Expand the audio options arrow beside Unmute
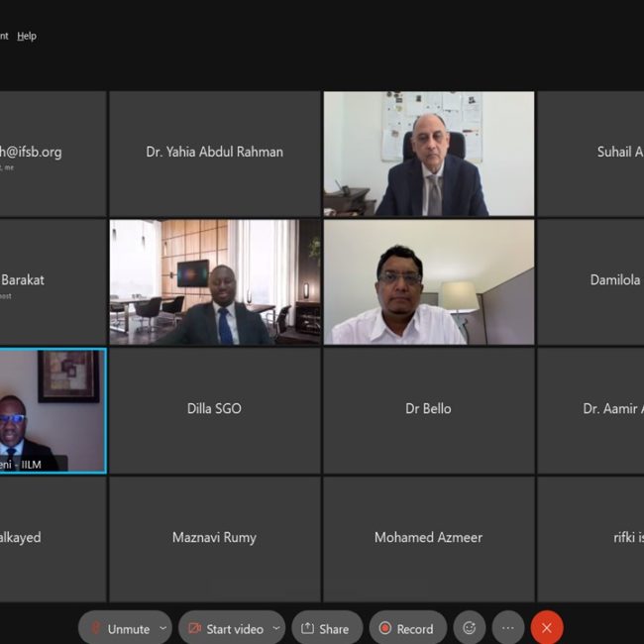Viewport: 644px width, 644px height. point(163,628)
